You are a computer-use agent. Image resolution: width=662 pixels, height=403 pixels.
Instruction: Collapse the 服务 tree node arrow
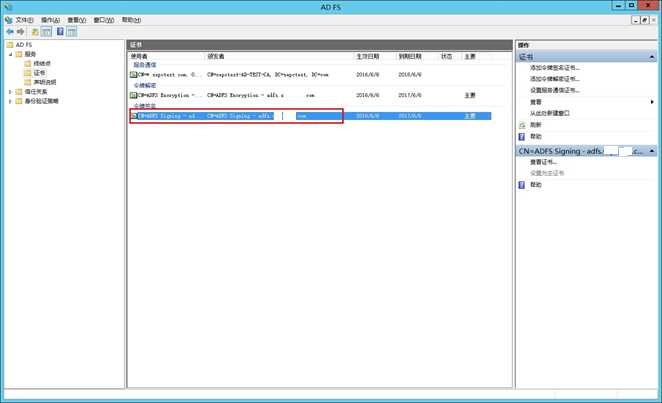pos(11,54)
